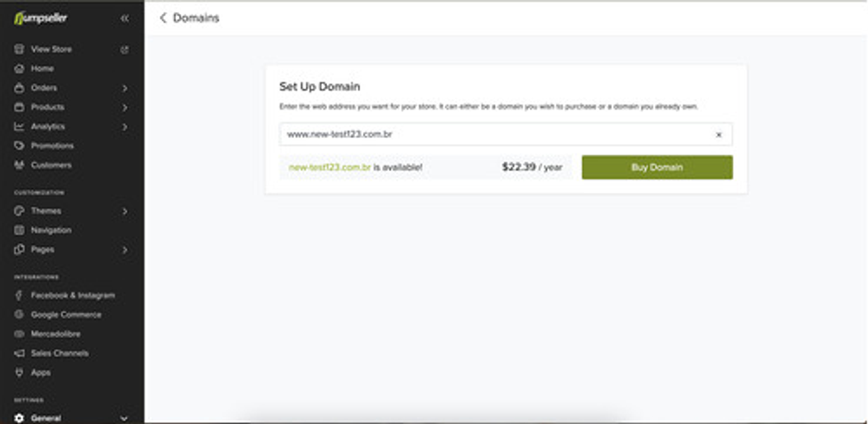Expand the Themes submenu chevron
The image size is (868, 424).
125,211
